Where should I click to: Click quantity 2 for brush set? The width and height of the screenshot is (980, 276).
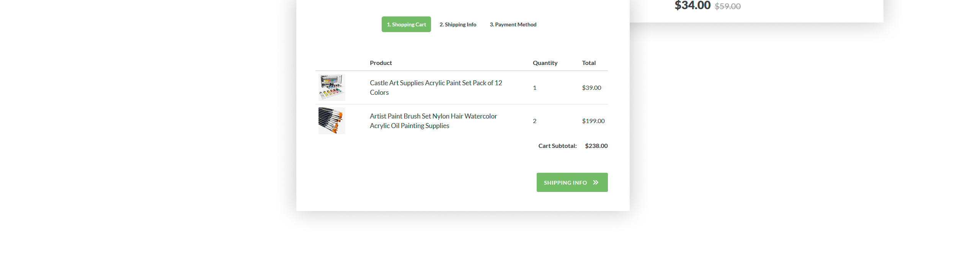pos(534,121)
